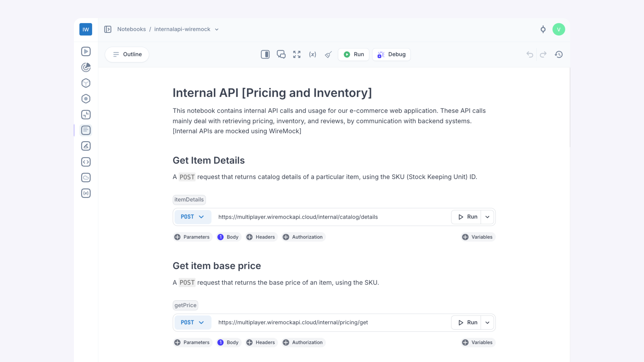Open the version history clock icon
The width and height of the screenshot is (644, 362).
point(559,54)
